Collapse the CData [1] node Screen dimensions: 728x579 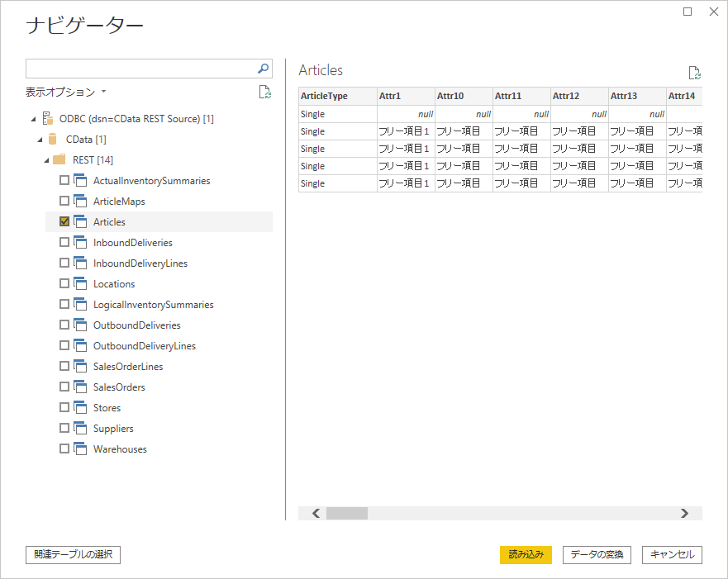pyautogui.click(x=40, y=140)
